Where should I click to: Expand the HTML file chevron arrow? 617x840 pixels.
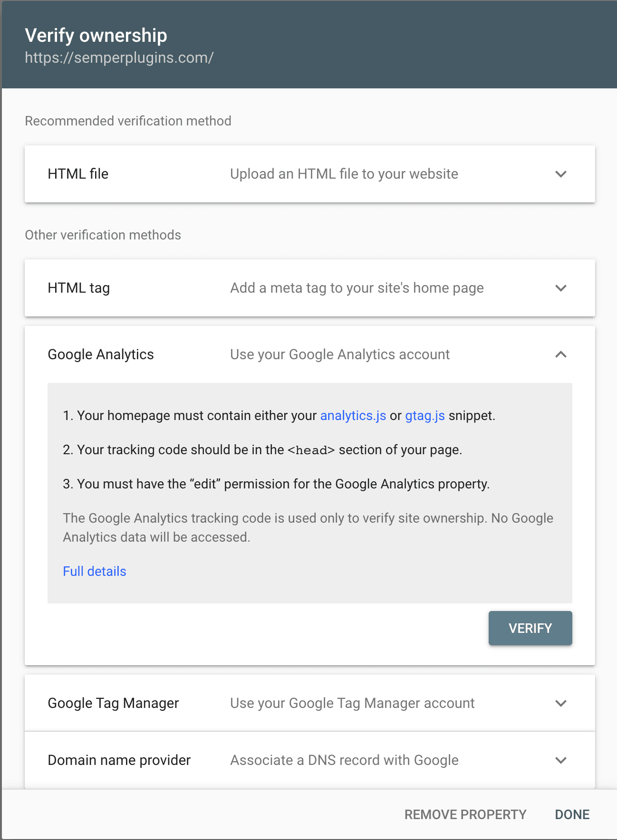click(561, 174)
